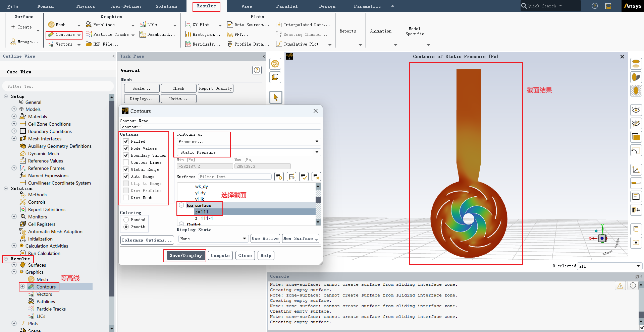
Task: Open the File menu
Action: [x=13, y=6]
